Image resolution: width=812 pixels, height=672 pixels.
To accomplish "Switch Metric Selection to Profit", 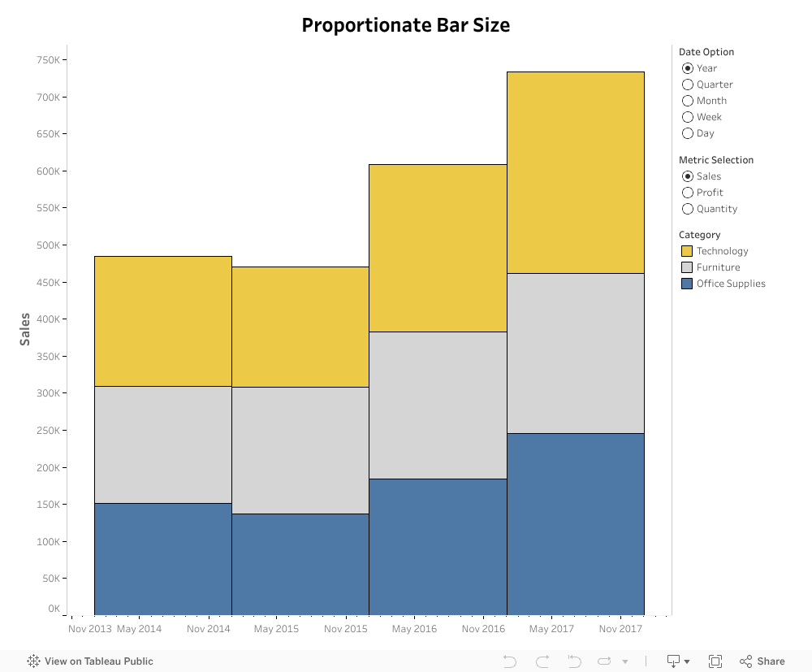I will click(688, 192).
